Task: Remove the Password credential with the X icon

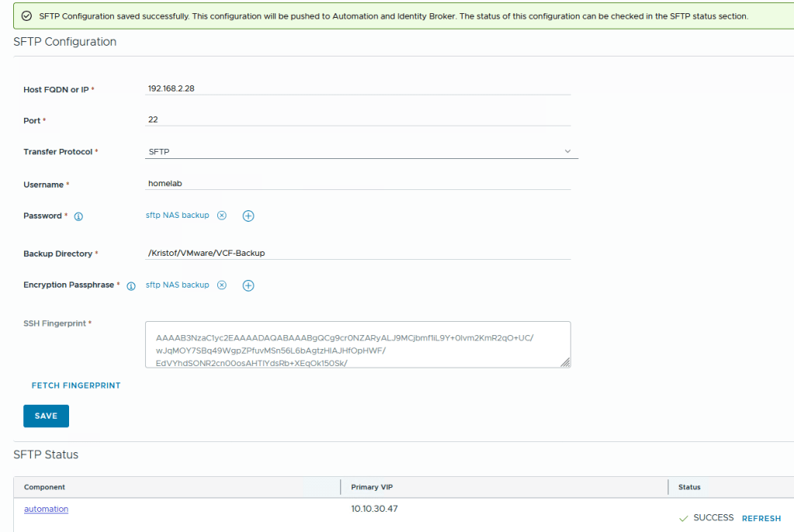Action: (221, 216)
